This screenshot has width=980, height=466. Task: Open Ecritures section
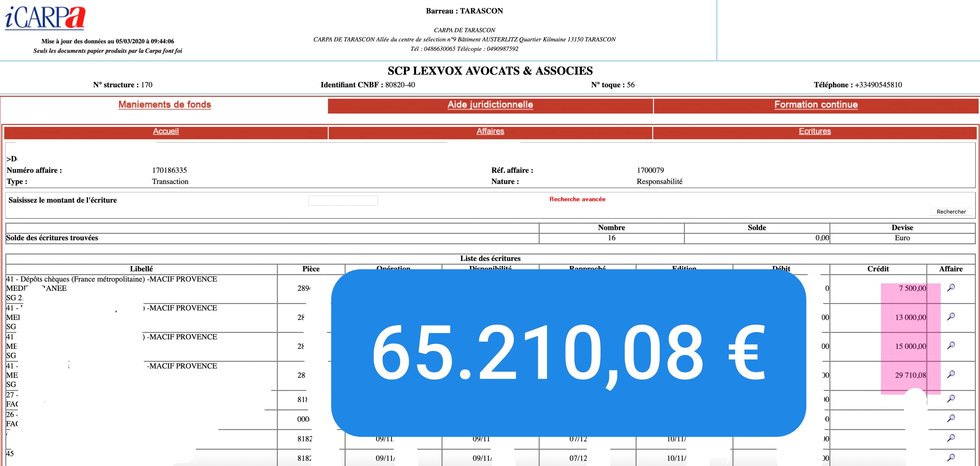[x=815, y=131]
